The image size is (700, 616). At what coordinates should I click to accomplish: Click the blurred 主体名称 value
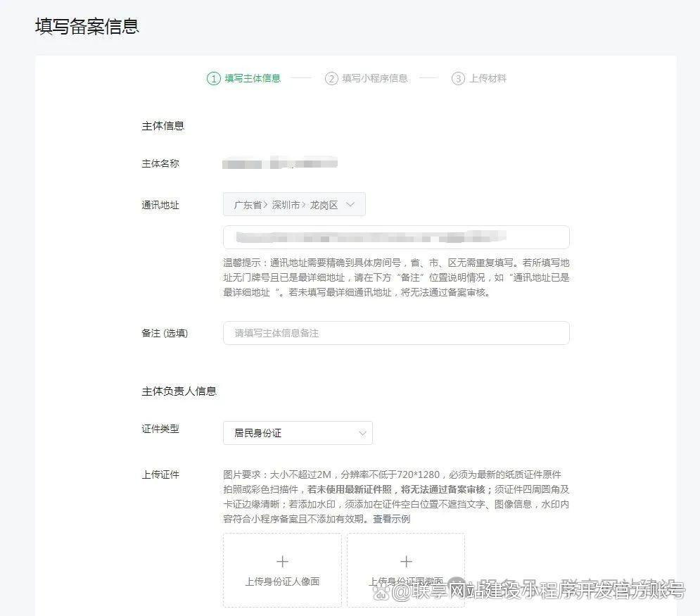(279, 164)
